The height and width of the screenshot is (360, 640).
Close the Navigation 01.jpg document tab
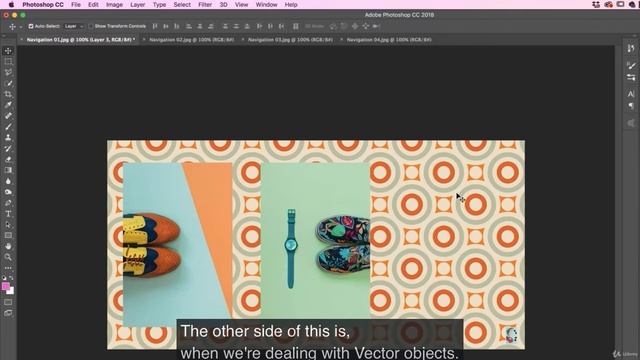tap(22, 40)
